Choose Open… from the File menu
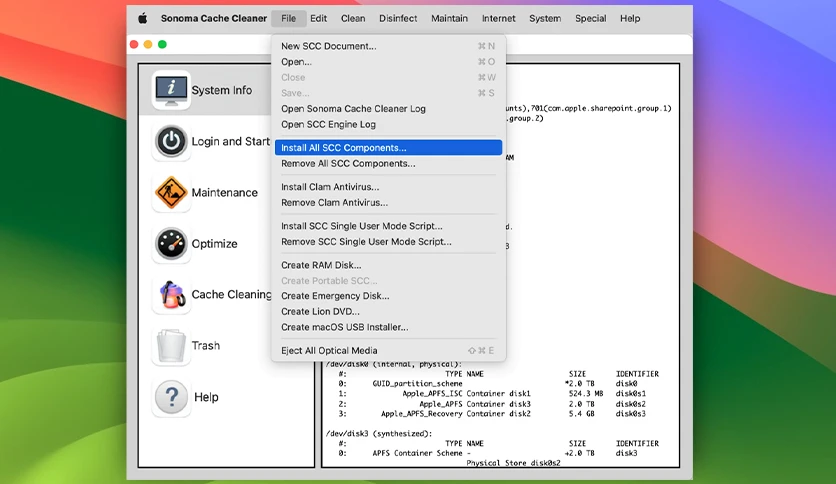 pyautogui.click(x=388, y=62)
